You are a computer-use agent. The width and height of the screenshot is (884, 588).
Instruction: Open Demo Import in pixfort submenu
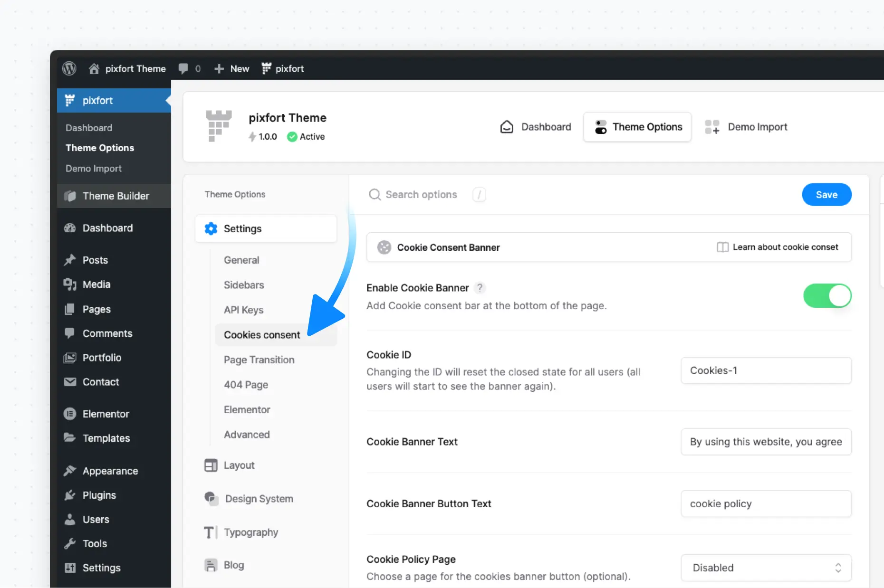click(x=94, y=169)
